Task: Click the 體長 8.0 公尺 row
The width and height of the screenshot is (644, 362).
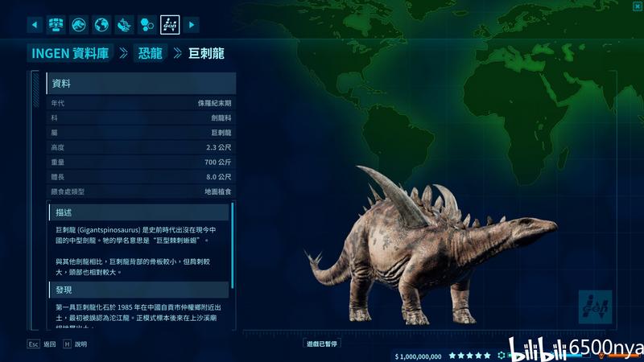Action: click(141, 177)
